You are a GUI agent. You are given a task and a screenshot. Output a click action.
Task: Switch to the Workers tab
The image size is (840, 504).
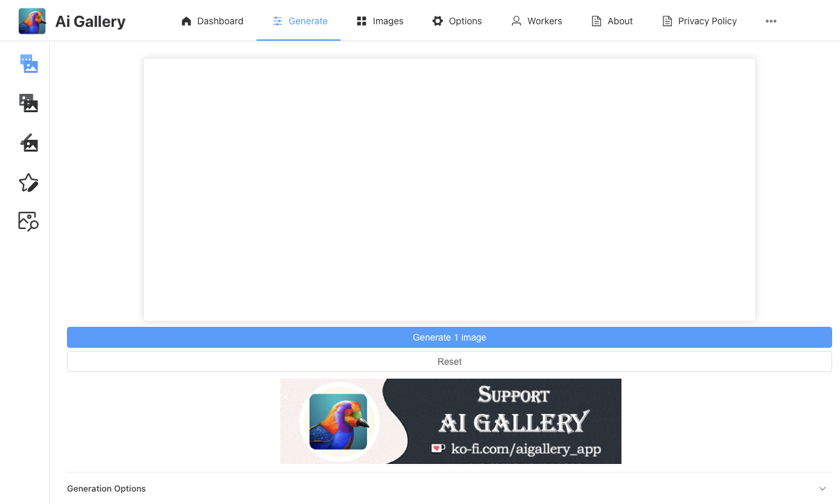point(536,21)
